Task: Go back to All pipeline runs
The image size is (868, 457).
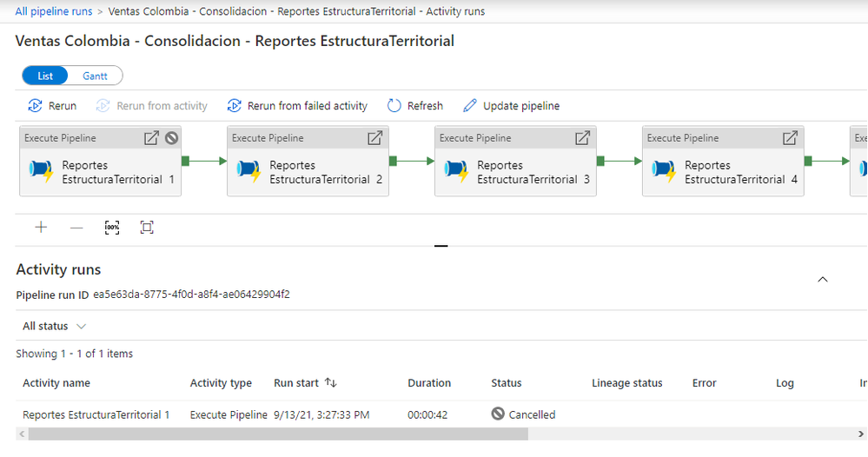Action: (52, 11)
